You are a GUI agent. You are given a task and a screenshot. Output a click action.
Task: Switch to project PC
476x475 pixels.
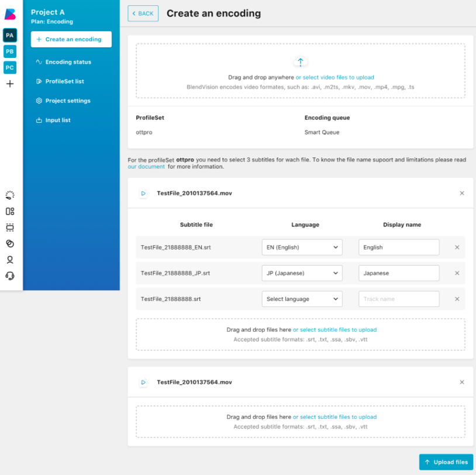(x=10, y=67)
